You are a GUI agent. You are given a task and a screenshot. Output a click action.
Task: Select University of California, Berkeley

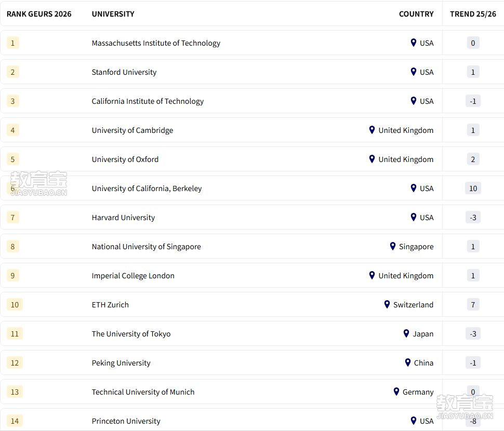147,188
